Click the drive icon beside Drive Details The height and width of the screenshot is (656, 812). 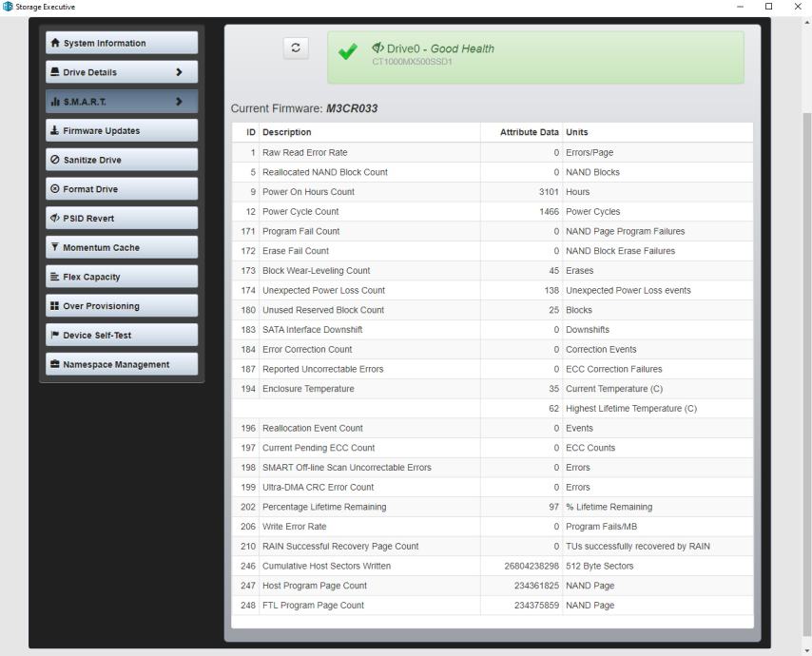point(54,72)
